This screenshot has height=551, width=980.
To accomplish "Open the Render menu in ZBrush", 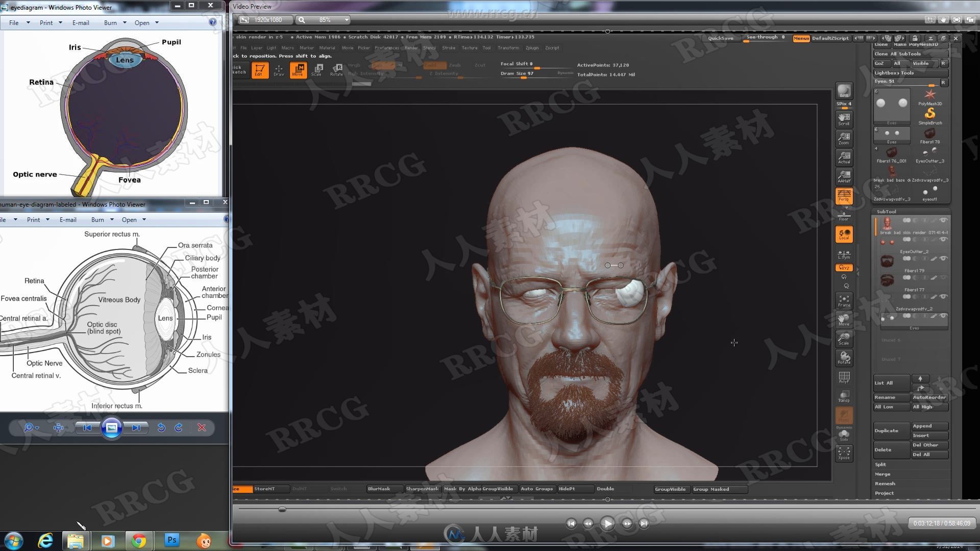I will [x=411, y=48].
